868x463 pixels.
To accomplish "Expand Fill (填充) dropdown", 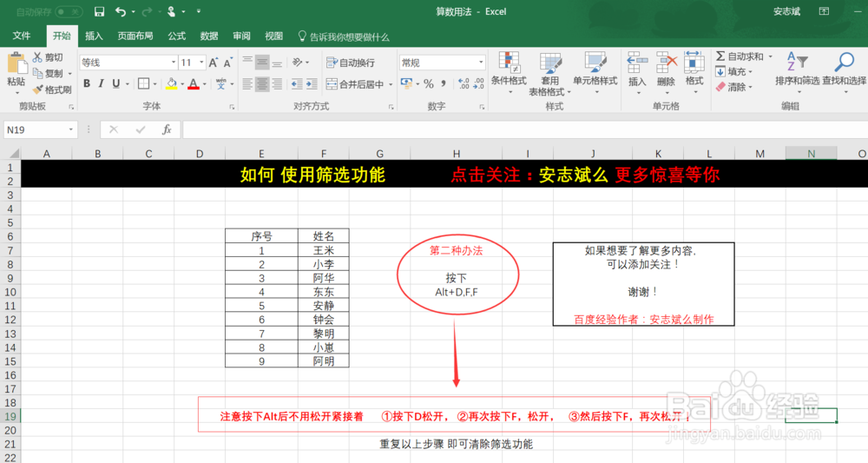I will (750, 72).
